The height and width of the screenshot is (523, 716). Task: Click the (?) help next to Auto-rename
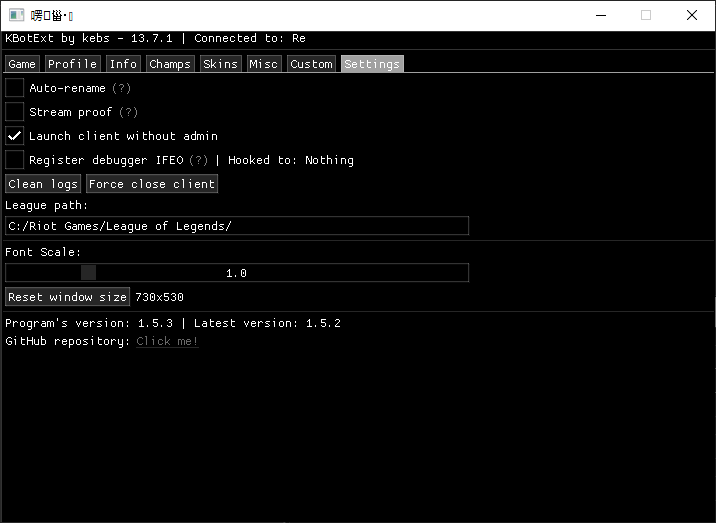click(121, 88)
